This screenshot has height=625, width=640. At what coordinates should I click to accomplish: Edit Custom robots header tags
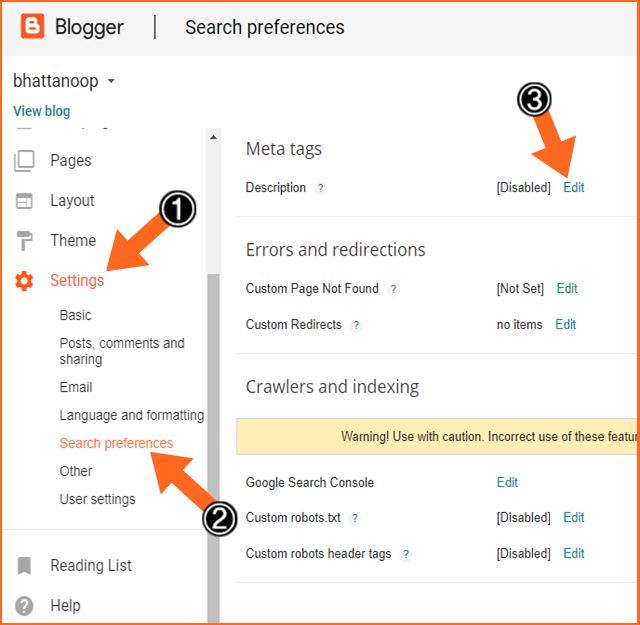(574, 553)
